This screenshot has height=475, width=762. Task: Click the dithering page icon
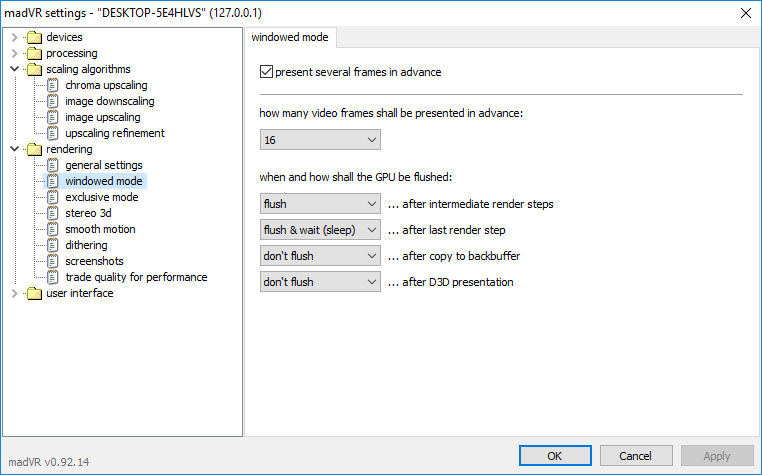click(52, 245)
